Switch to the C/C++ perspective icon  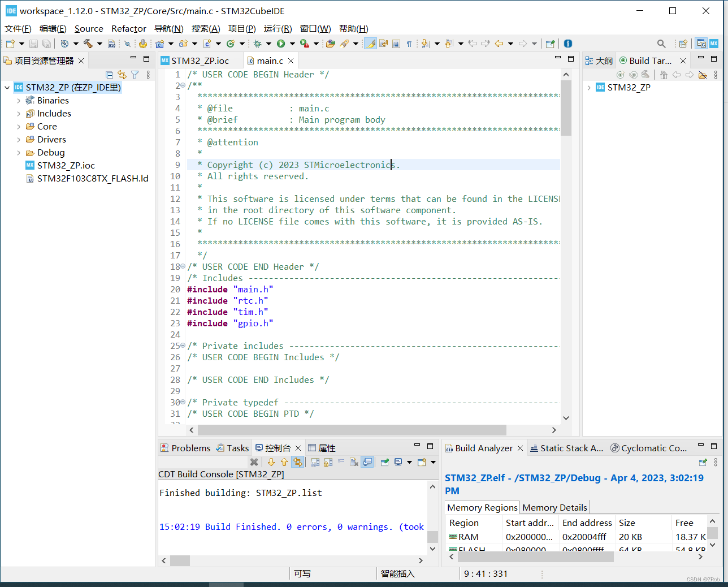pos(701,44)
